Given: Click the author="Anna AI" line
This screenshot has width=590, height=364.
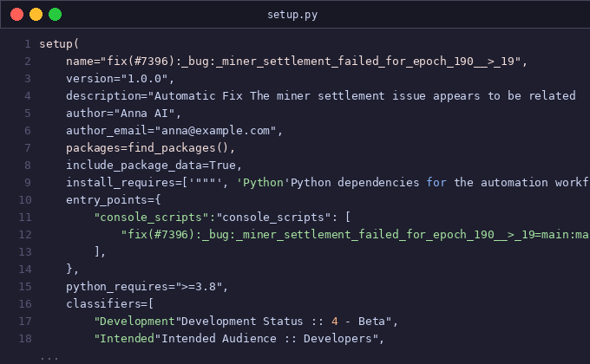Looking at the screenshot, I should click(x=123, y=114).
